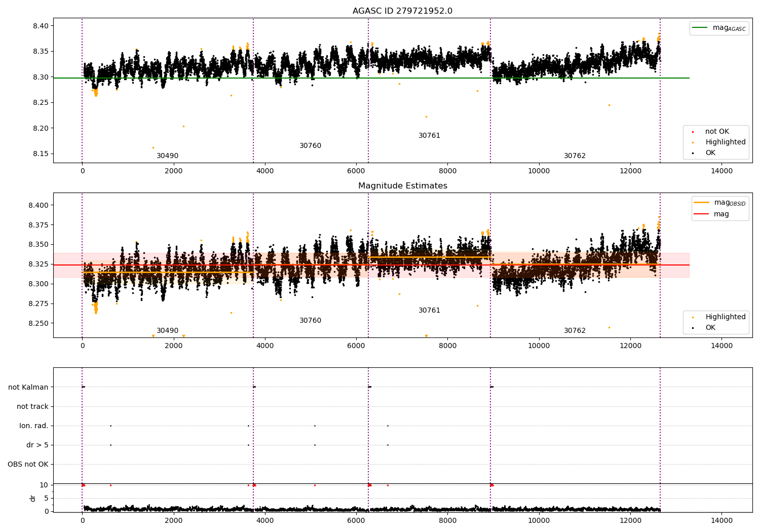
Task: Click obsid label 30760 in AGASC plot
Action: (x=310, y=146)
